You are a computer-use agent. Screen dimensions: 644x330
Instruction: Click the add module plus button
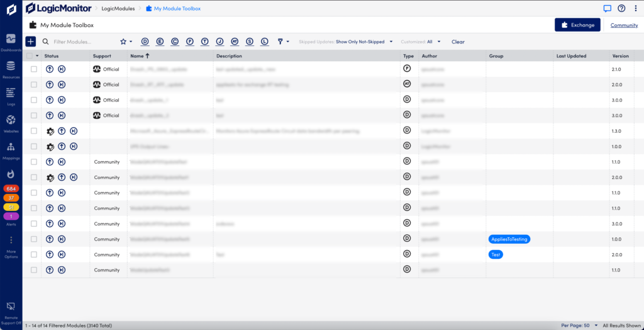coord(30,42)
